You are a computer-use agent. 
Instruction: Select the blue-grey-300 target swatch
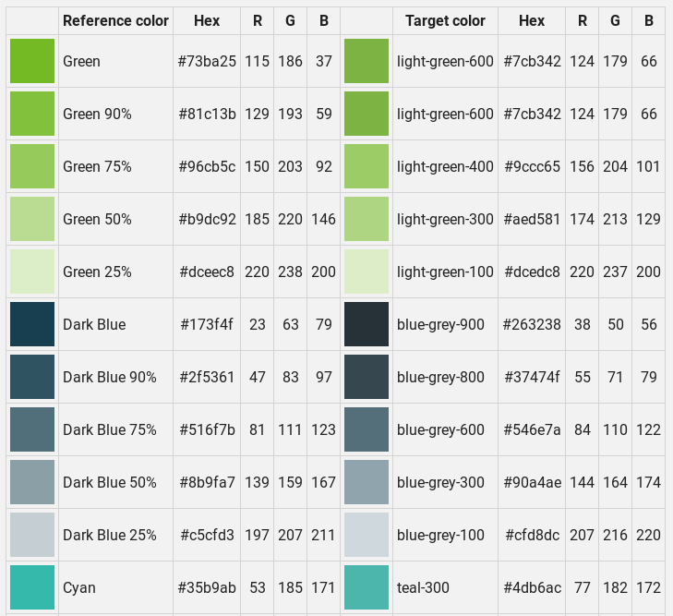click(x=366, y=482)
